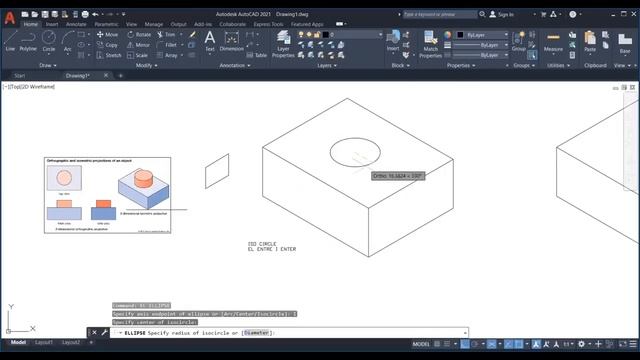Toggle Ortho mode in status bar
The width and height of the screenshot is (640, 360).
(465, 344)
